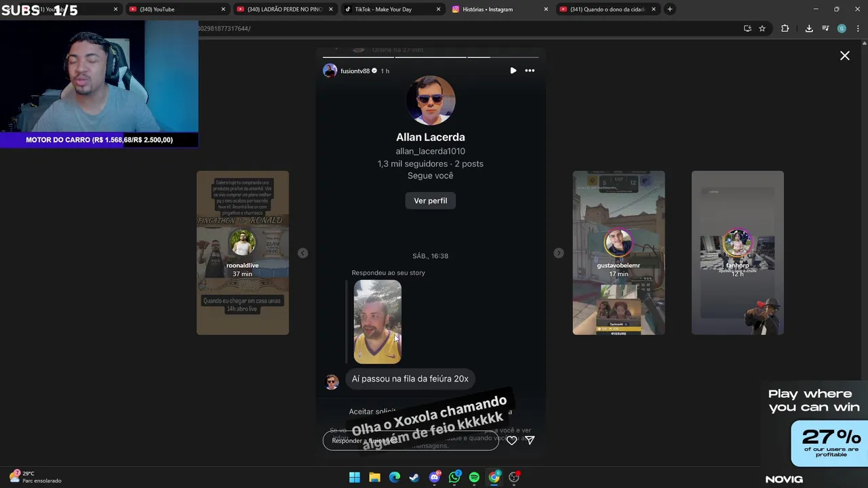Bookmark this page with the star icon
The image size is (868, 488).
(762, 28)
